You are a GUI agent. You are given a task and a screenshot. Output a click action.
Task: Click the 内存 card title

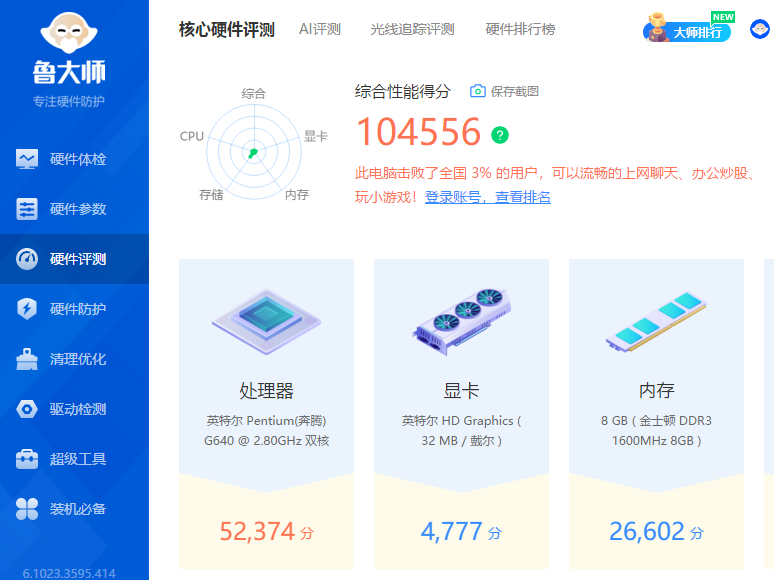pyautogui.click(x=657, y=390)
